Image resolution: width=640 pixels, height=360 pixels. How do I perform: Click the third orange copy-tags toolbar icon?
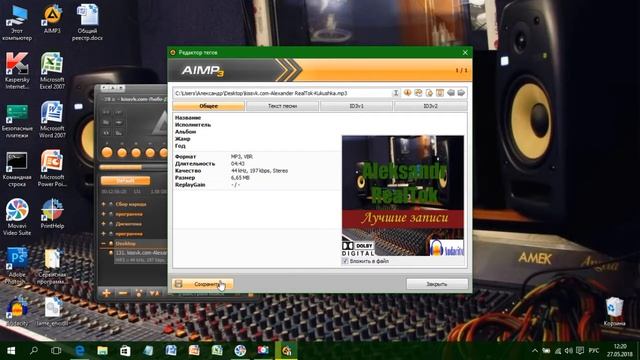(429, 93)
